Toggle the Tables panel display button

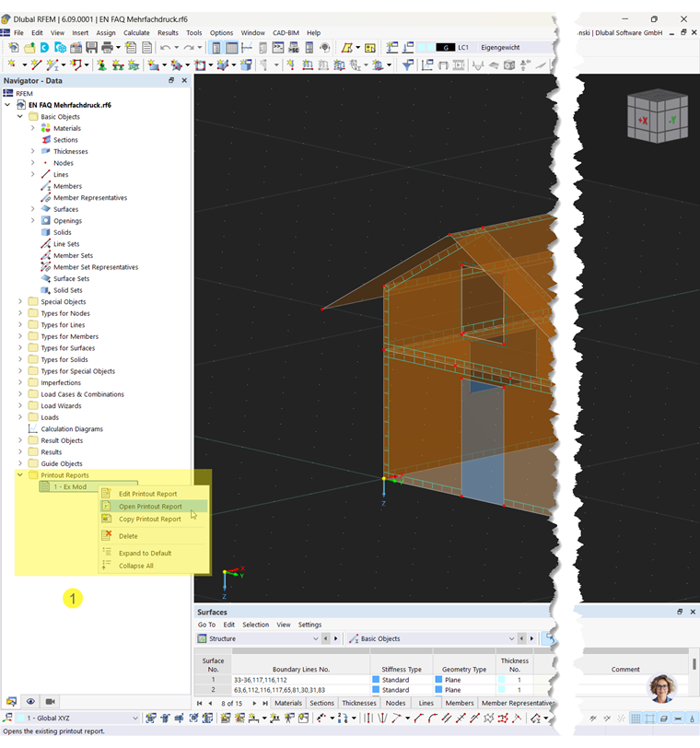pos(232,47)
